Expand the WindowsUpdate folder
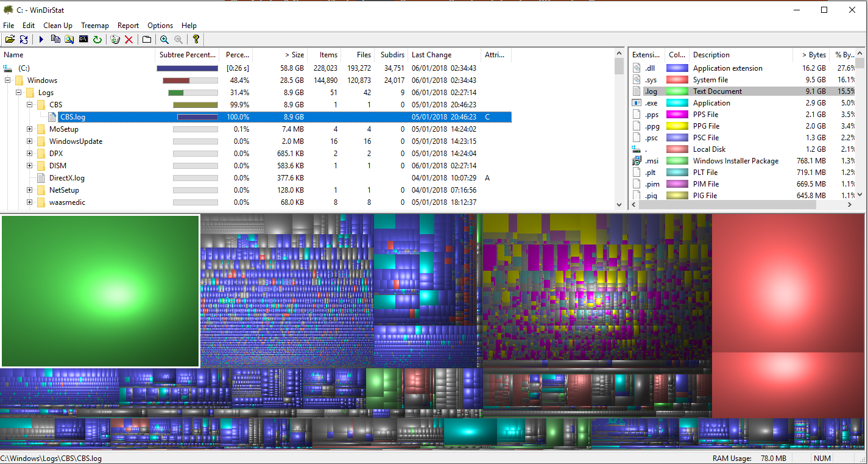This screenshot has width=868, height=464. [x=30, y=141]
